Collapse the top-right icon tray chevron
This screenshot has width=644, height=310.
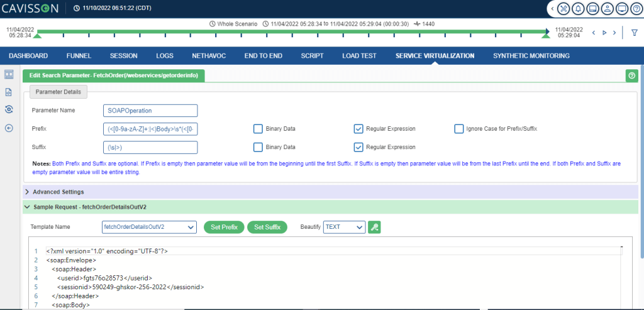click(x=553, y=9)
